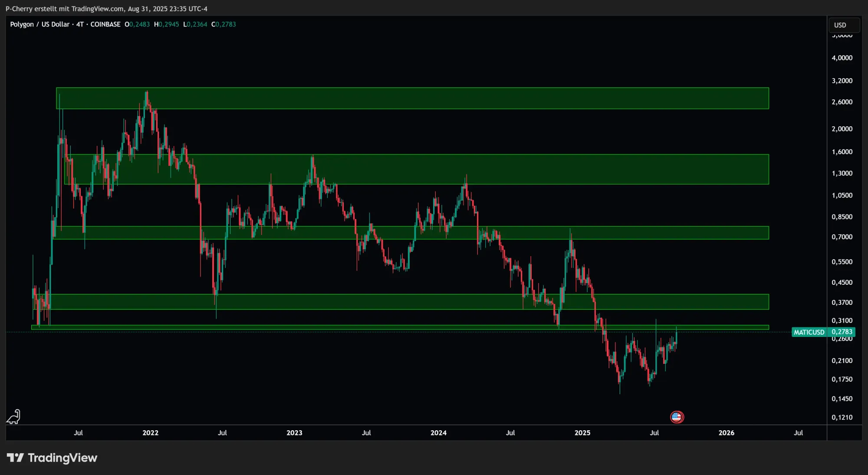Click the 4T timeframe label in the chart title
Image resolution: width=868 pixels, height=475 pixels.
[x=80, y=24]
